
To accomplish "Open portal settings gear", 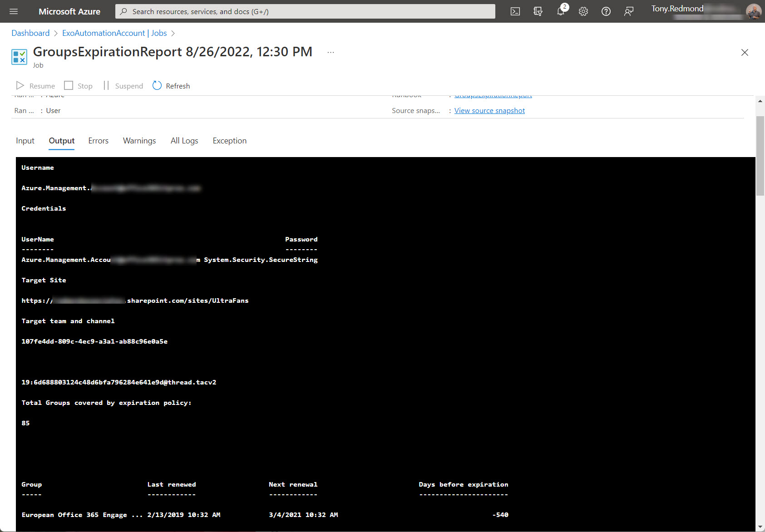I will point(583,11).
